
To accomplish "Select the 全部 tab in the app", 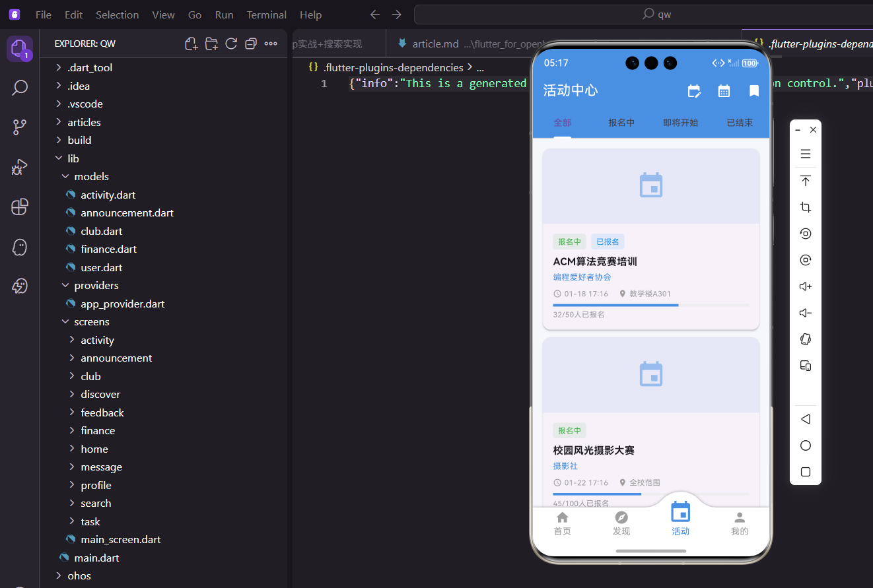I will click(x=563, y=123).
